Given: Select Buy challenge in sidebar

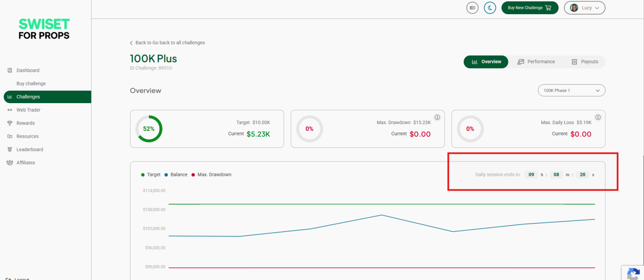Looking at the screenshot, I should 31,84.
